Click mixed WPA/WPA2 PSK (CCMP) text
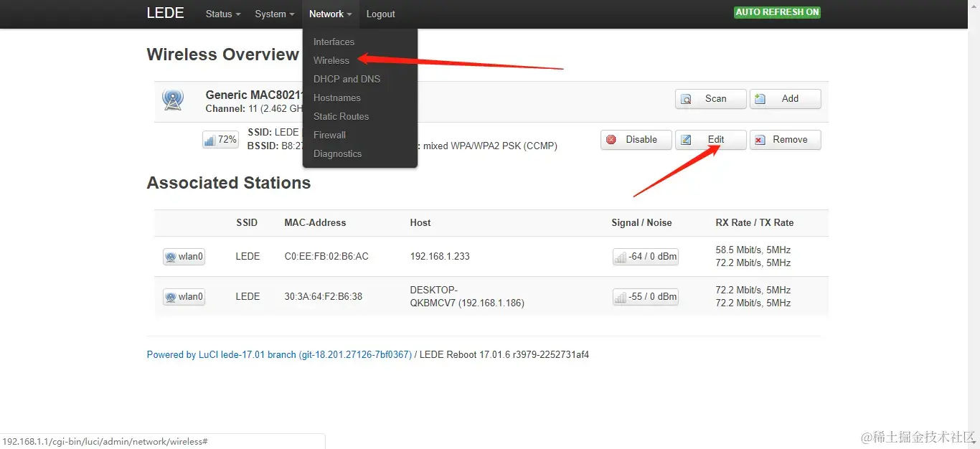 point(490,146)
